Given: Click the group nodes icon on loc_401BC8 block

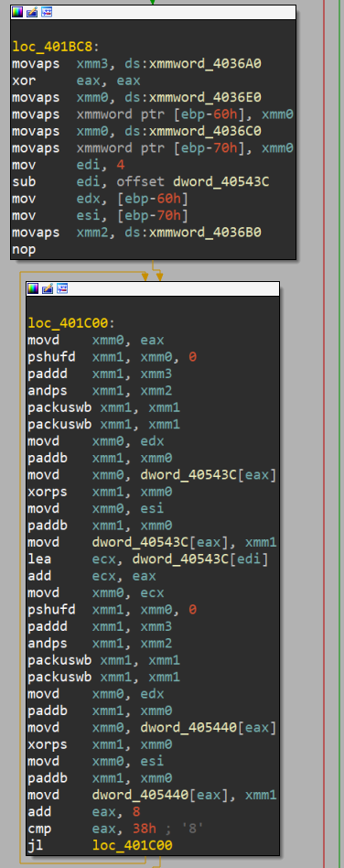Looking at the screenshot, I should pos(47,12).
